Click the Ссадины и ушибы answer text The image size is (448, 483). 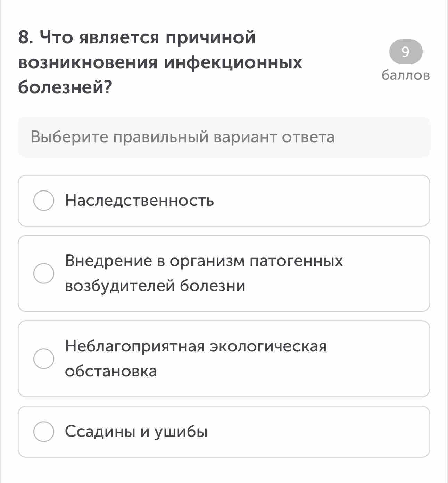136,432
